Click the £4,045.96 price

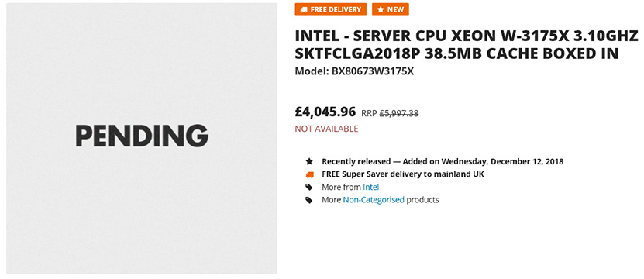(x=325, y=112)
